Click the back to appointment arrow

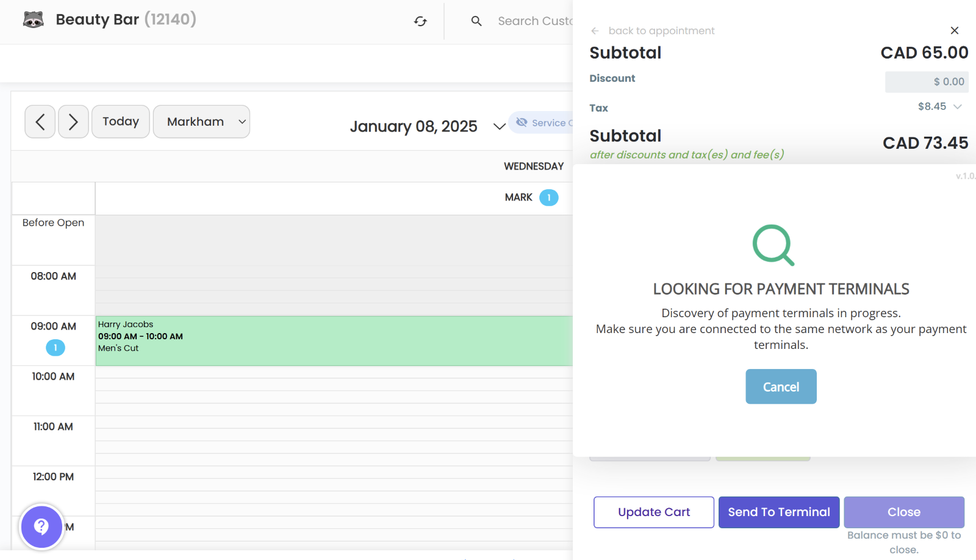(595, 31)
